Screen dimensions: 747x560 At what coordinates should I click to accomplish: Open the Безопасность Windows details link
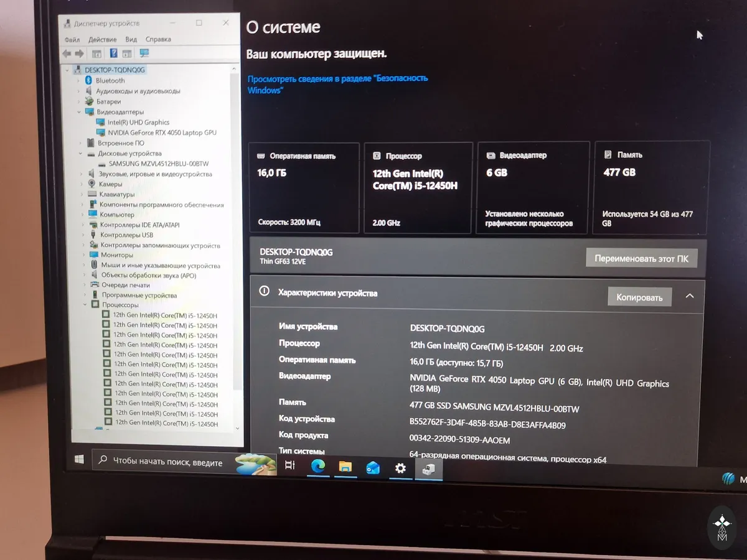(337, 84)
